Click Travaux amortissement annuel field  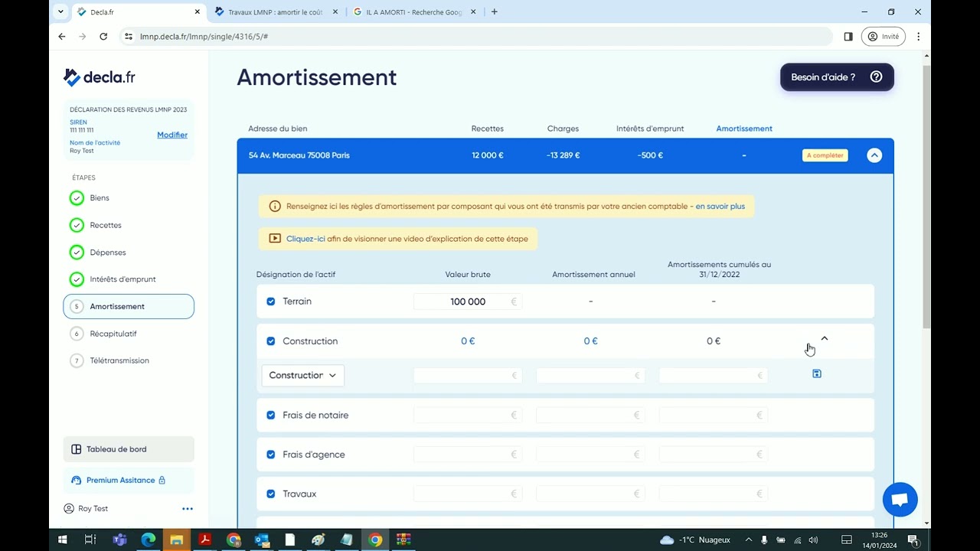(590, 494)
